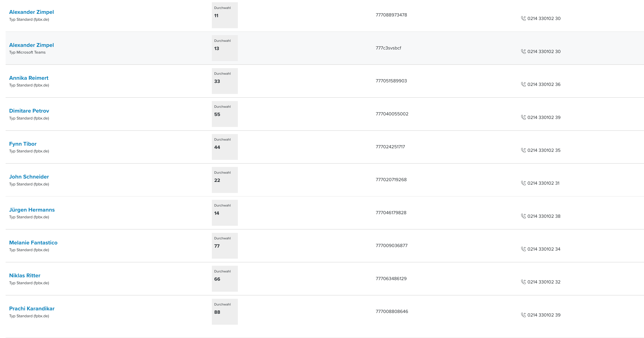Click Durchwahl 11 extension box
The image size is (644, 338).
[225, 15]
